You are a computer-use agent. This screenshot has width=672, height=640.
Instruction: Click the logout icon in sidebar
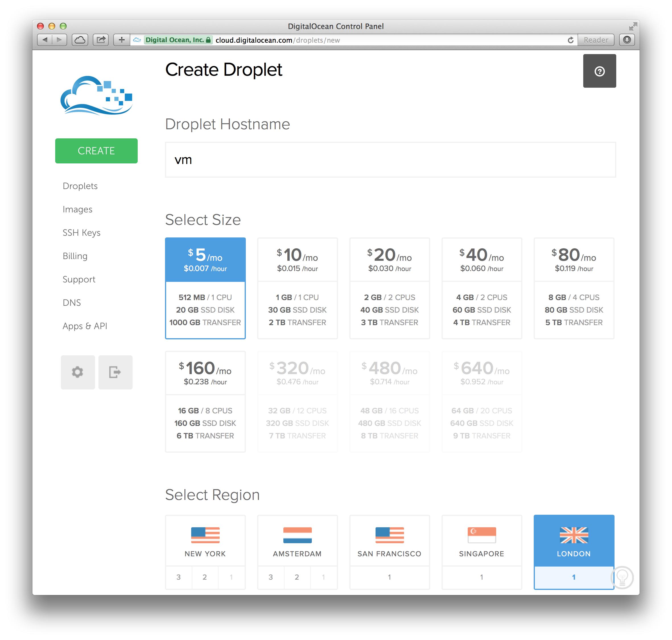click(115, 372)
